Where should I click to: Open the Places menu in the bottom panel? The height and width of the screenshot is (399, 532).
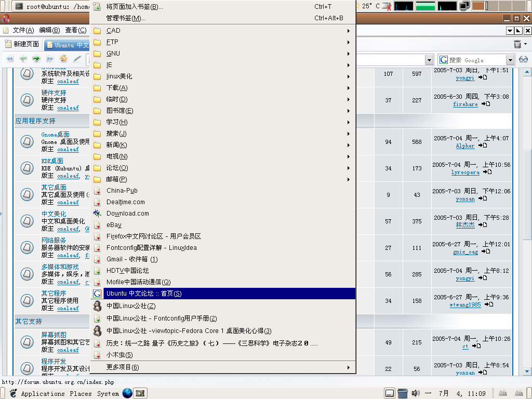[81, 394]
